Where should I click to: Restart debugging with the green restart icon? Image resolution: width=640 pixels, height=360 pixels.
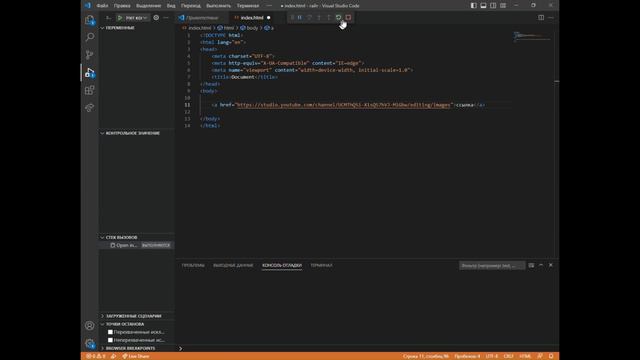click(338, 18)
